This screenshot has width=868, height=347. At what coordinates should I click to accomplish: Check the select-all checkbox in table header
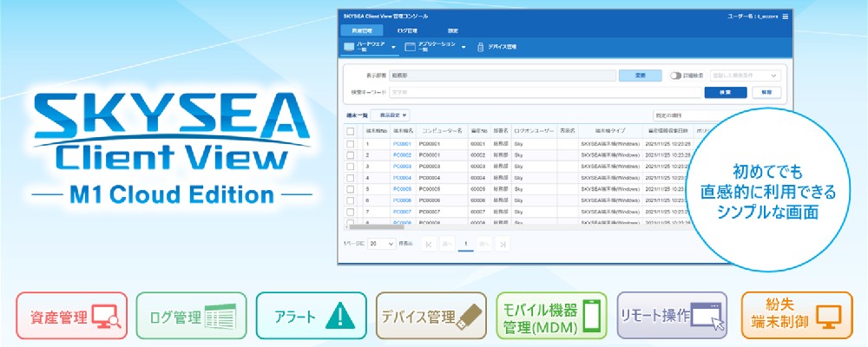click(x=351, y=131)
